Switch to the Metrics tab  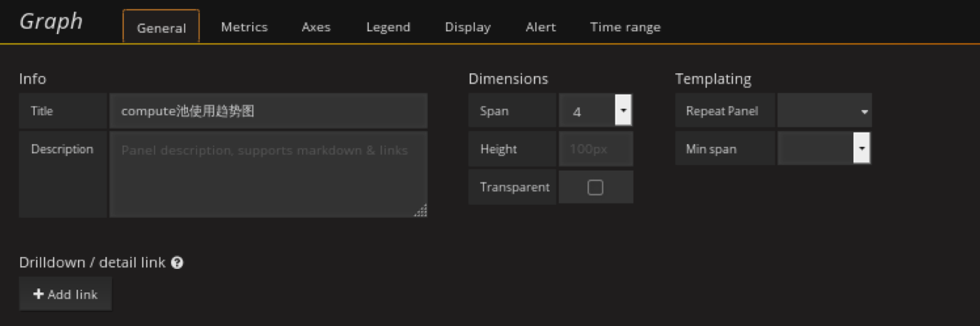[x=244, y=27]
